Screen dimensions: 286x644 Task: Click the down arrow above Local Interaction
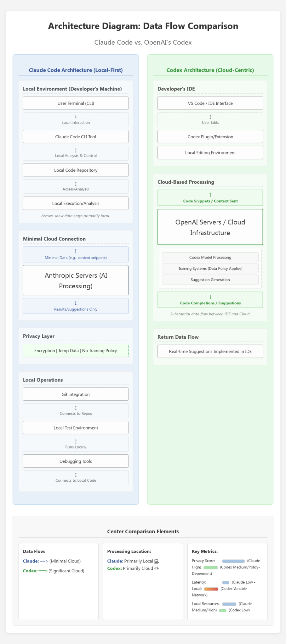click(x=76, y=117)
